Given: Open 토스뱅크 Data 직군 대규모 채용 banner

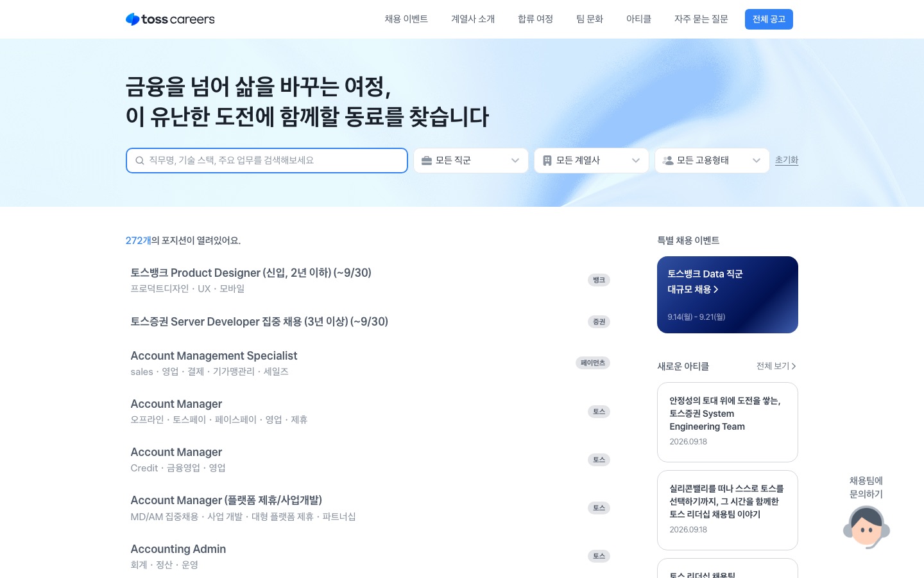Looking at the screenshot, I should pyautogui.click(x=728, y=295).
